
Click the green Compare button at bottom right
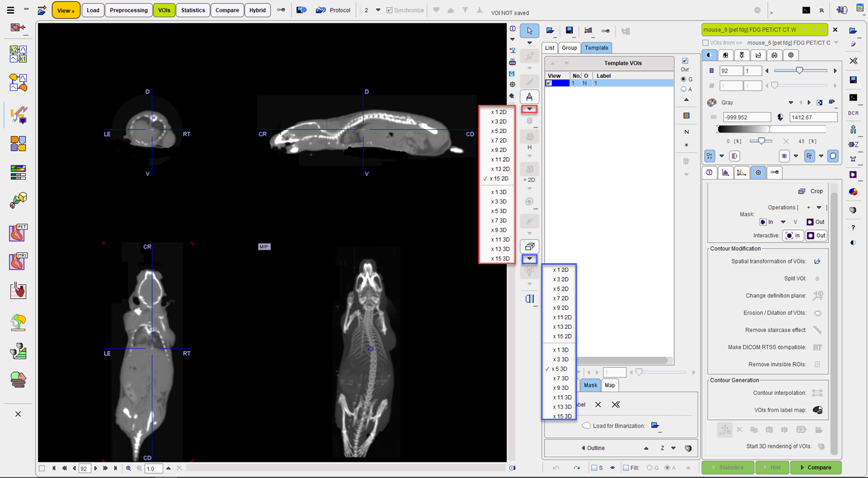[816, 467]
